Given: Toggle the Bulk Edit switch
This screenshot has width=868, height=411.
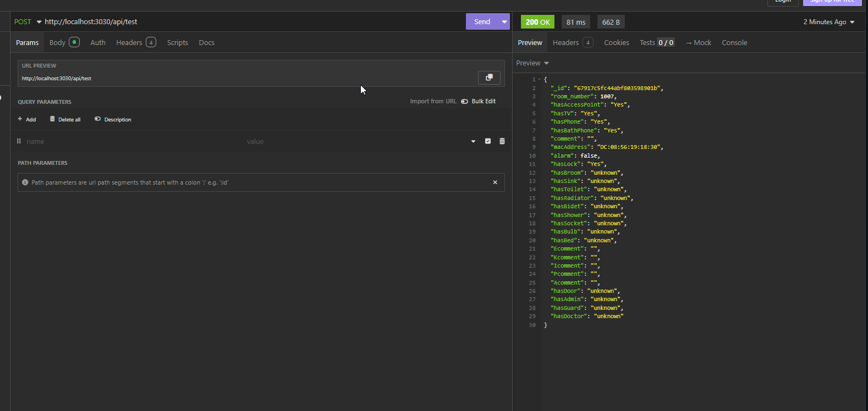Looking at the screenshot, I should point(465,101).
